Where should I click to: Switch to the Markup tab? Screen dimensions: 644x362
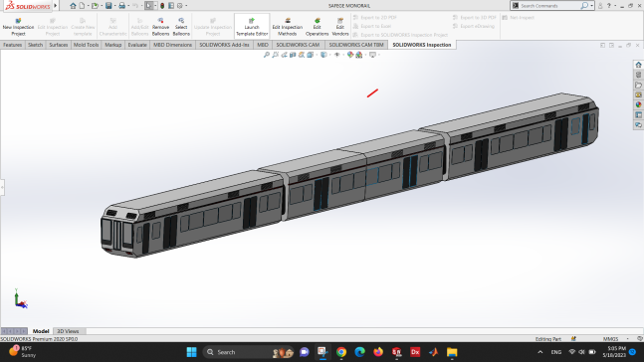pos(112,45)
